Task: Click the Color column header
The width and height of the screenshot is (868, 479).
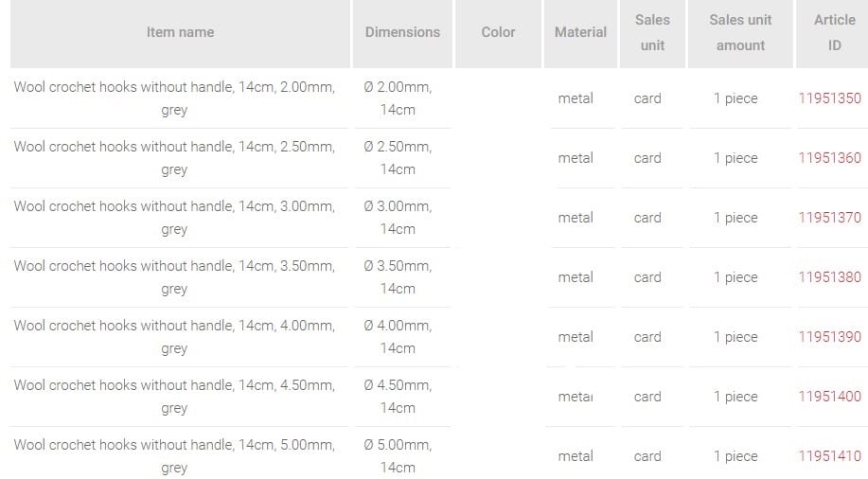Action: (498, 32)
